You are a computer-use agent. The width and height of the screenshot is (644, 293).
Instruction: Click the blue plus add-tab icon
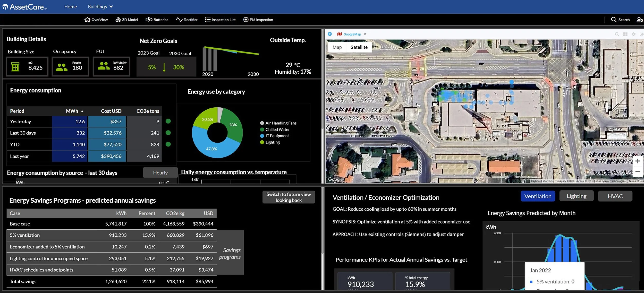[330, 34]
